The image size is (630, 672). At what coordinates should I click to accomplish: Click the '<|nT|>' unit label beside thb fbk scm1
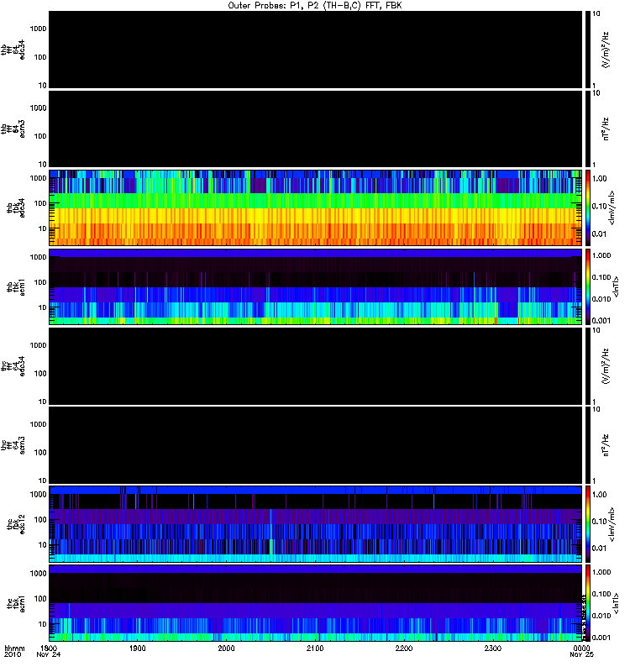point(616,286)
